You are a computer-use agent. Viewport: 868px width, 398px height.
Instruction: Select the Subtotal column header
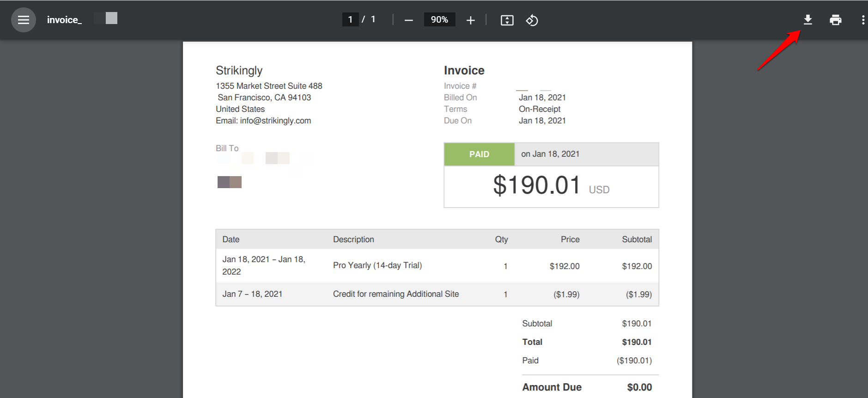(637, 239)
